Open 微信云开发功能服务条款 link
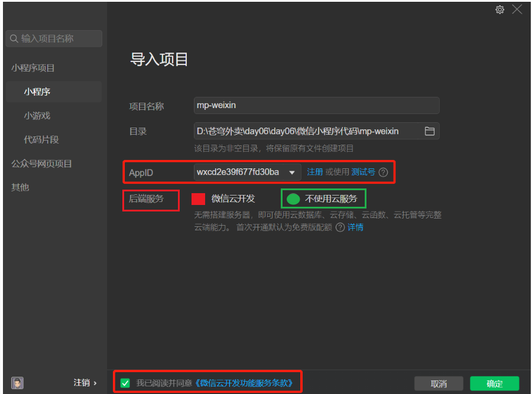Image resolution: width=532 pixels, height=394 pixels. point(244,383)
